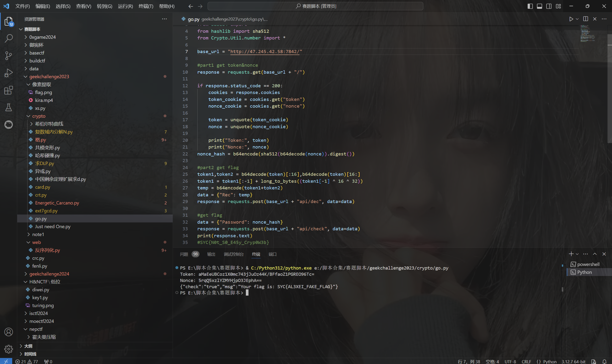Split the editor to the right
The image size is (612, 364).
(585, 19)
